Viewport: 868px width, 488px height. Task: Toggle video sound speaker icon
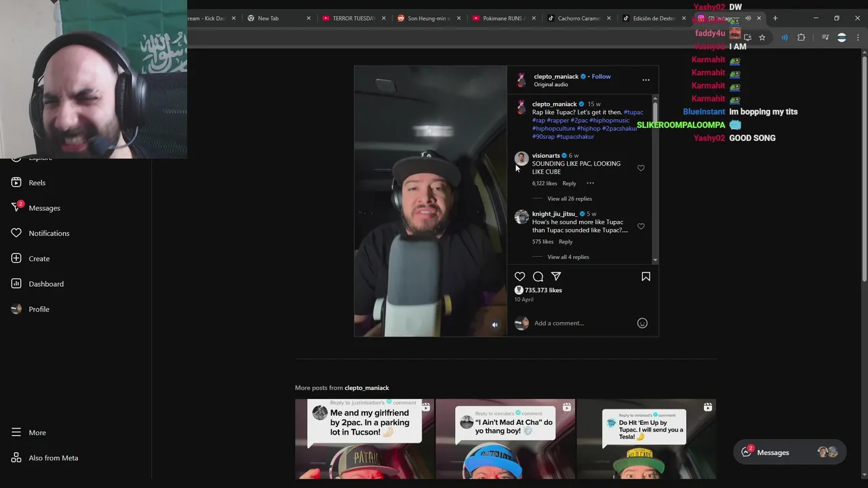pos(495,325)
